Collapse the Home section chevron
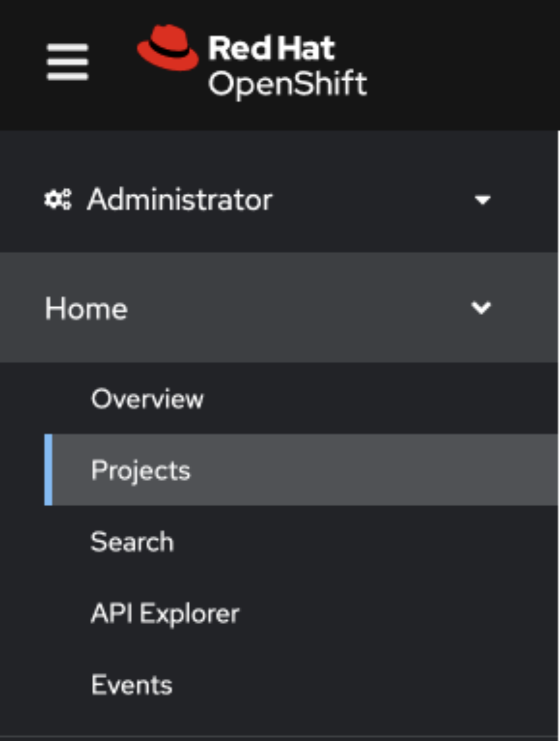 pos(481,308)
